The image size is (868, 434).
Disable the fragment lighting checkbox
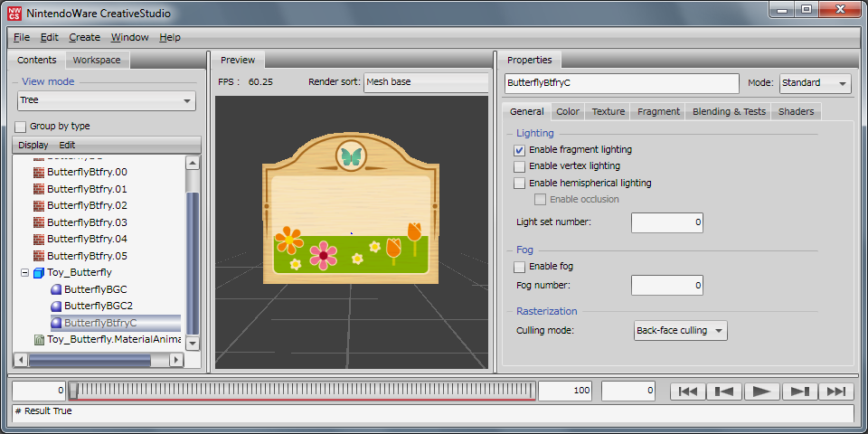[519, 150]
